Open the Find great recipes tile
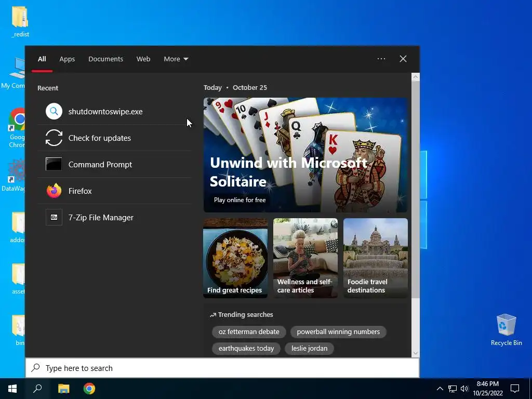The height and width of the screenshot is (399, 532). [235, 258]
